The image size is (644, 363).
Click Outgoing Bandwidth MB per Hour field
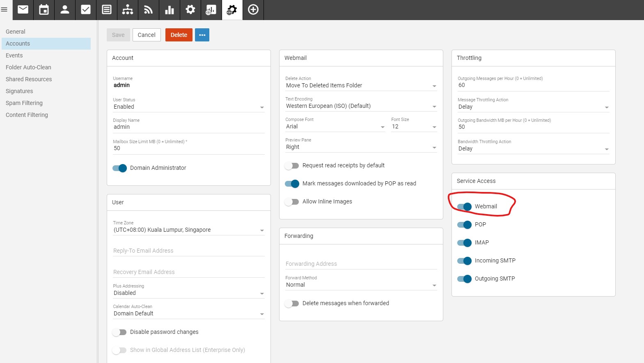(x=534, y=127)
